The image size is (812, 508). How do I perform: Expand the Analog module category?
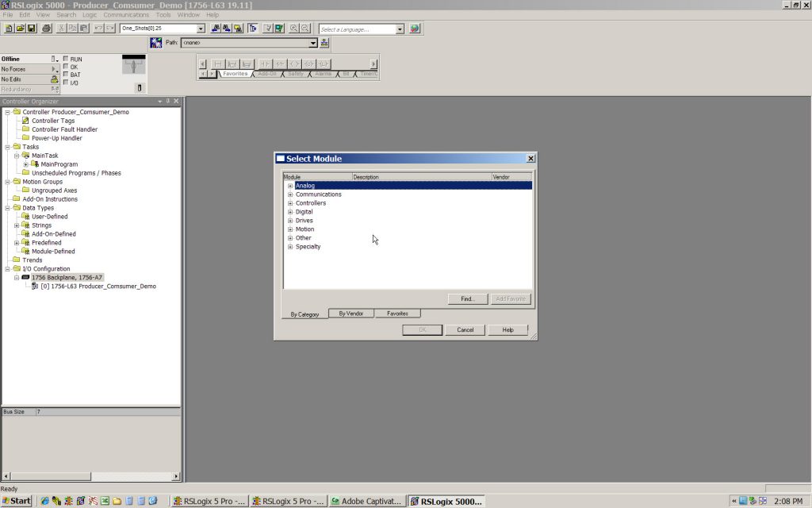[290, 186]
